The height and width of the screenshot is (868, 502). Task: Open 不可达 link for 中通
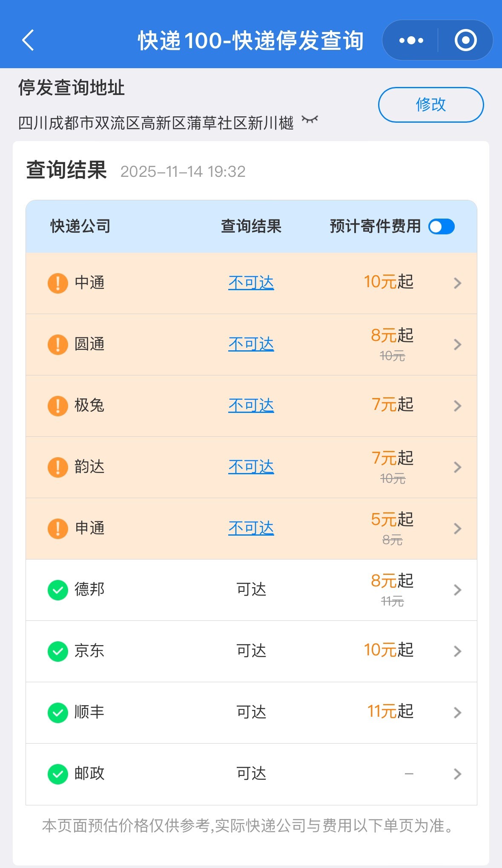click(251, 283)
